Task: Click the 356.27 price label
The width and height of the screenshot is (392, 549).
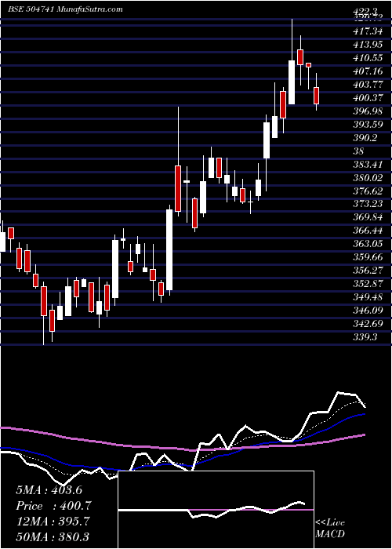Action: click(x=368, y=271)
